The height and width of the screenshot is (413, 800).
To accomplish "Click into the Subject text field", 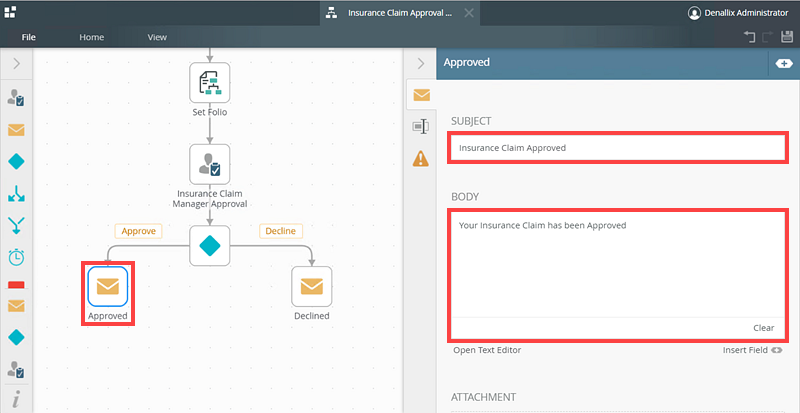I will pyautogui.click(x=617, y=147).
